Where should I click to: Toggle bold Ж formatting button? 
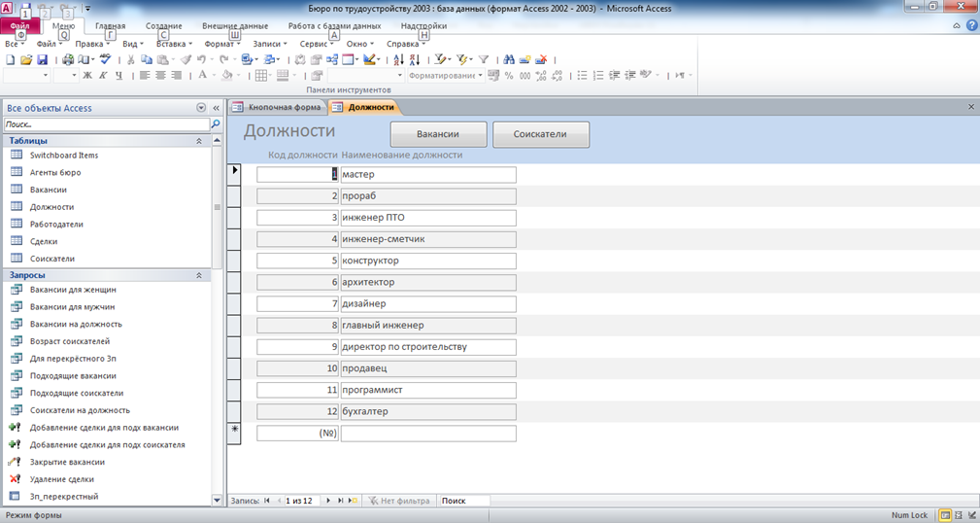click(87, 75)
